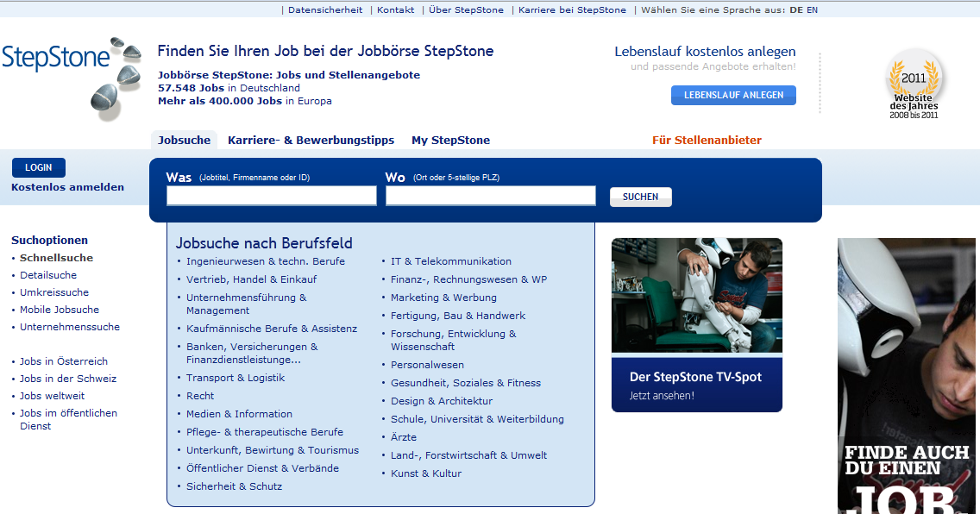This screenshot has height=514, width=980.
Task: Go to Für Stellenanbieter section
Action: click(707, 140)
